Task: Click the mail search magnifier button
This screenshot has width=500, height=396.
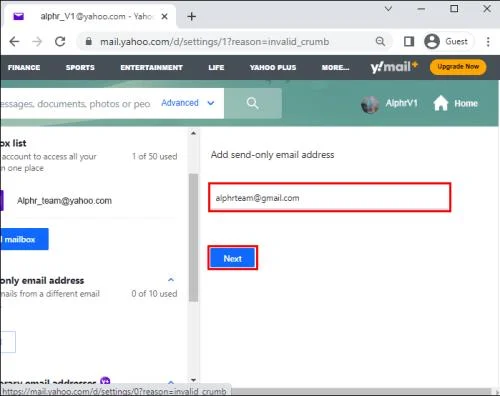Action: (252, 103)
